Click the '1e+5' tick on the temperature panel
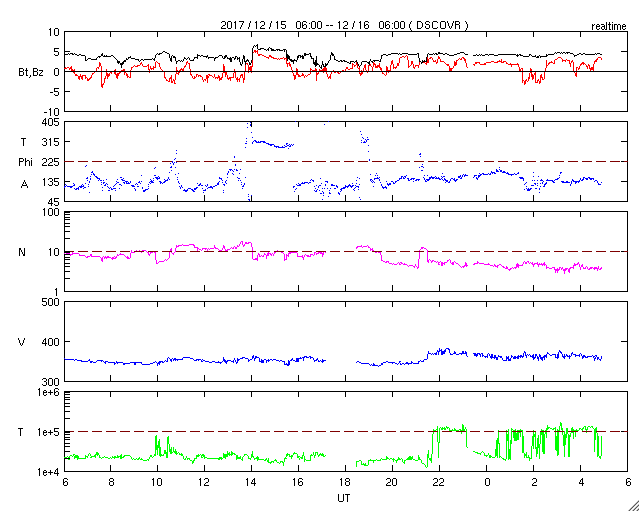640x512 pixels. pyautogui.click(x=49, y=432)
